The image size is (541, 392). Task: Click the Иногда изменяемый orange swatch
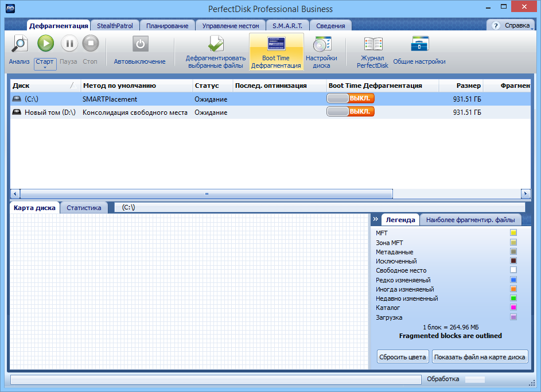513,289
